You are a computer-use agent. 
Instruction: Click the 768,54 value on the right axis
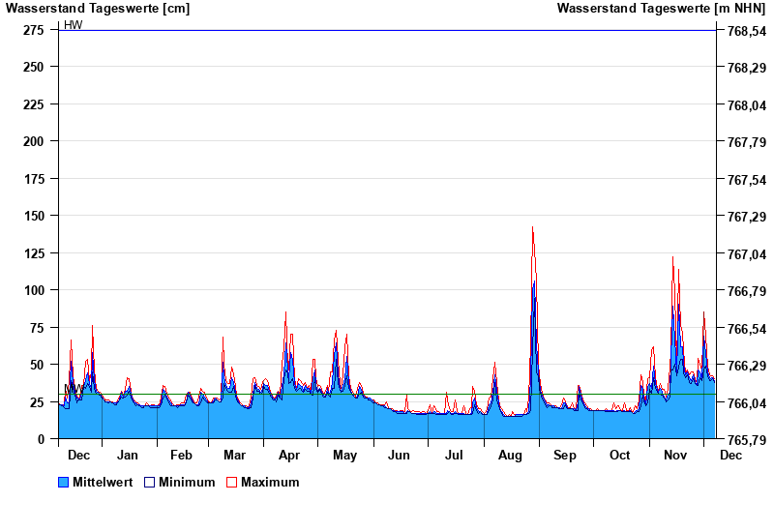coord(746,31)
